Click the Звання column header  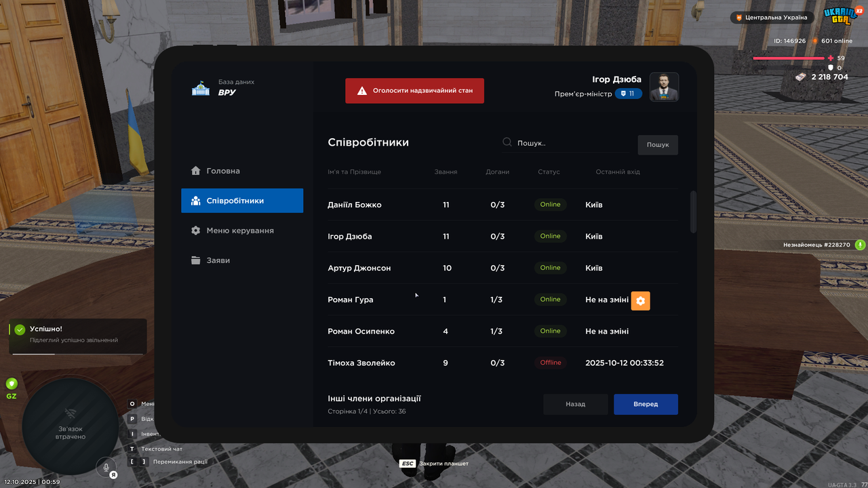446,172
